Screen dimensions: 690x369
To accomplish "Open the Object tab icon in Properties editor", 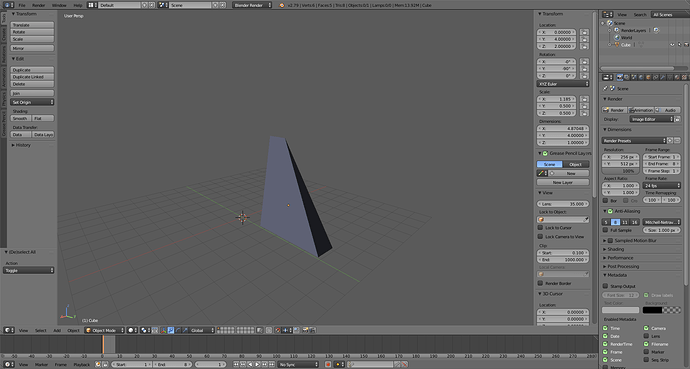I will pyautogui.click(x=649, y=77).
